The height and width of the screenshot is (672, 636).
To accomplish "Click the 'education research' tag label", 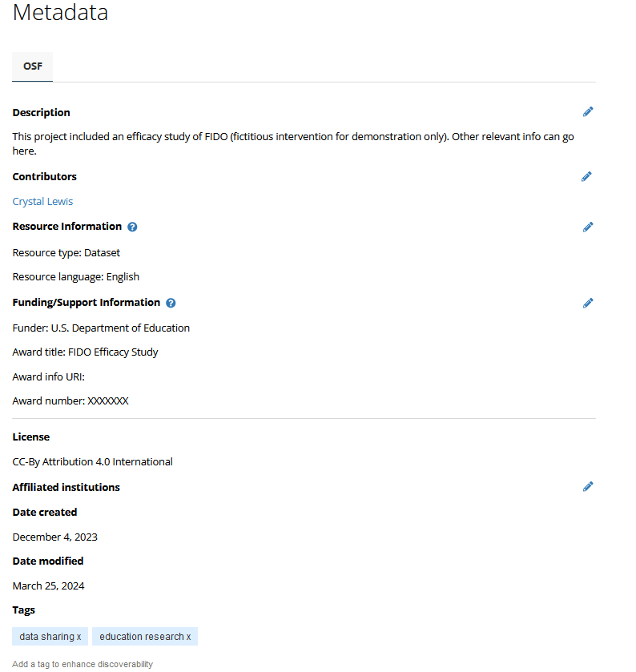I will 141,637.
